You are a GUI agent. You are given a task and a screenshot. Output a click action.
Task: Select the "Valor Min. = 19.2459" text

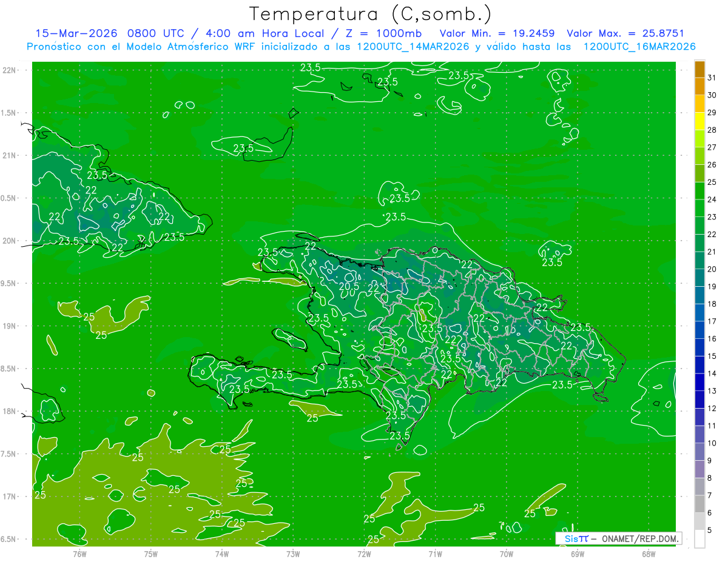coord(497,33)
